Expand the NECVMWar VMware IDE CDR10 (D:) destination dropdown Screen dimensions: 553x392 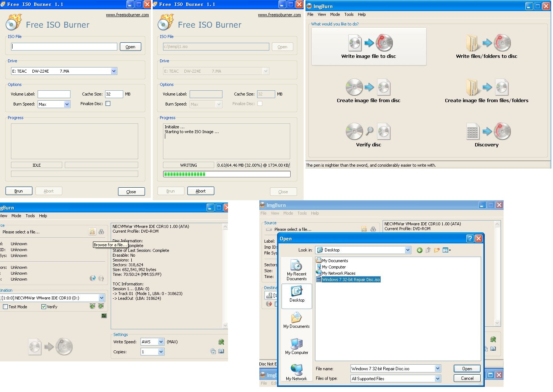(x=101, y=298)
